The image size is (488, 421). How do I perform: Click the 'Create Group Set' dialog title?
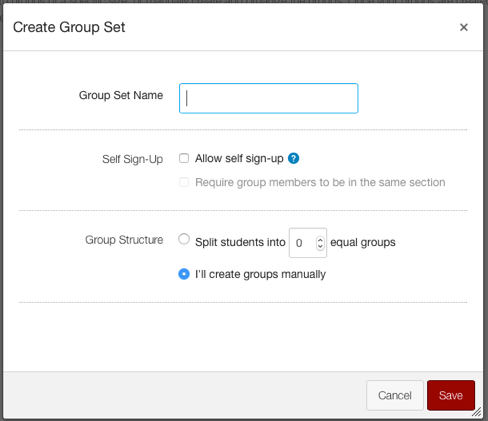(x=69, y=27)
